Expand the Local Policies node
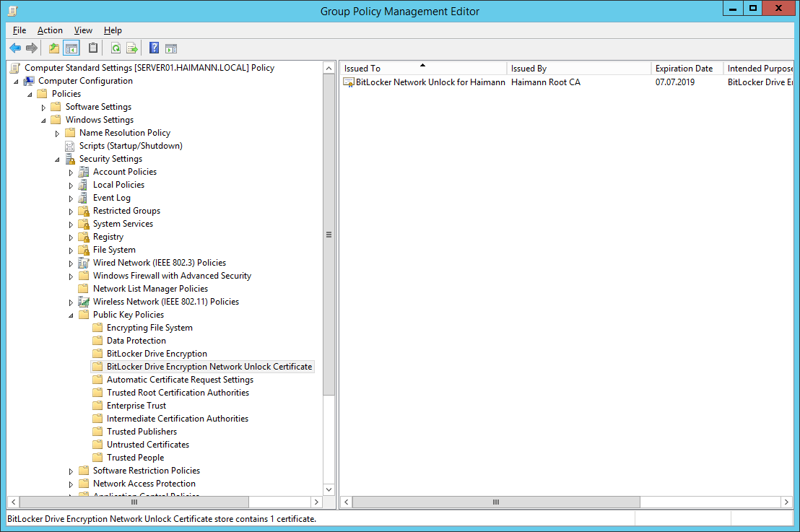 click(x=71, y=185)
